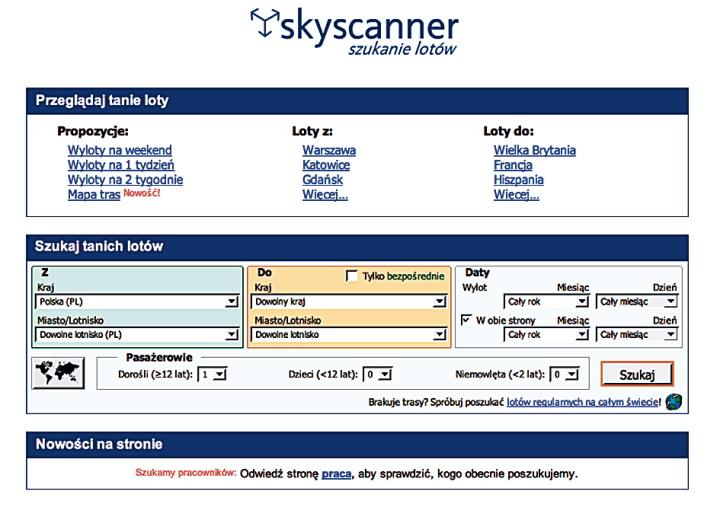Open the Niemowlęta passenger count dropdown
This screenshot has height=507, width=720.
(x=565, y=374)
